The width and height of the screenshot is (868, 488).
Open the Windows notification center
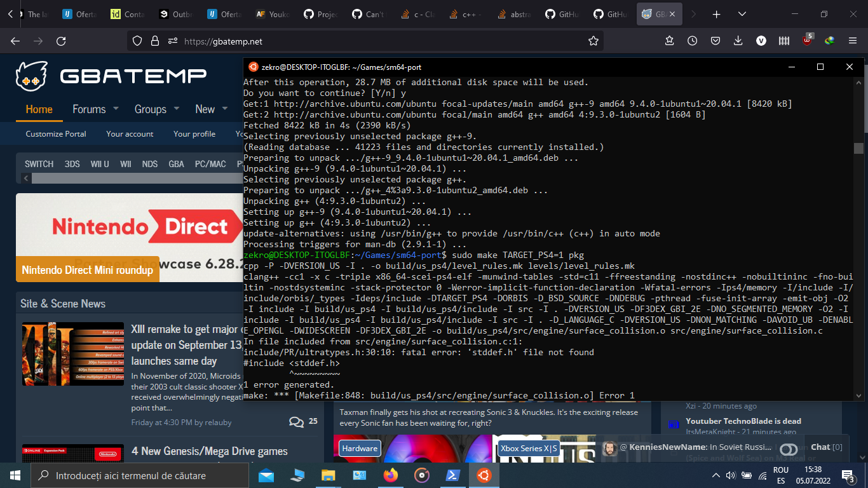coord(848,475)
